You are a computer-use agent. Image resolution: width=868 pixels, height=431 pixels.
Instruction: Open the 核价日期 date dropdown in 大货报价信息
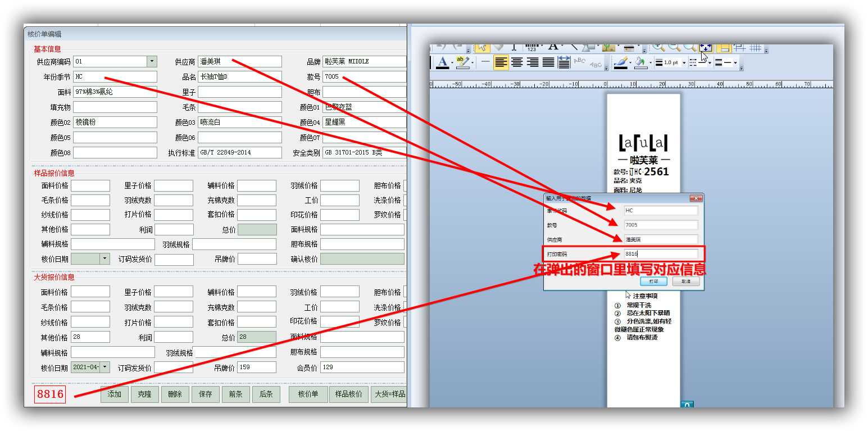[x=105, y=368]
